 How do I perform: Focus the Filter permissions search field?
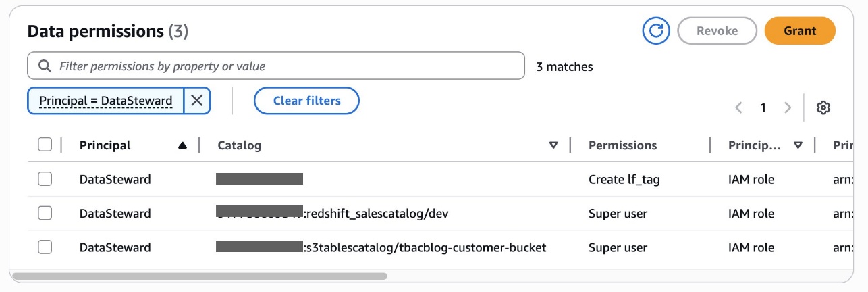276,66
